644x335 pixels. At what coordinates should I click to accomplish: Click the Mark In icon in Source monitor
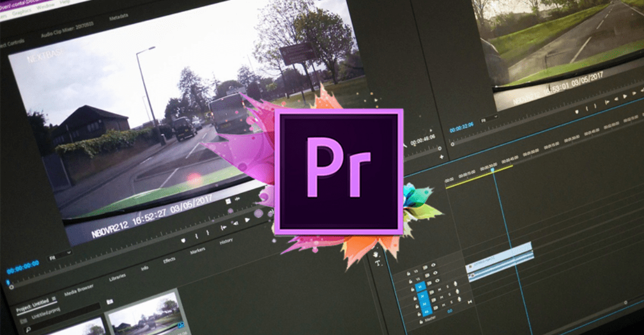coord(196,236)
